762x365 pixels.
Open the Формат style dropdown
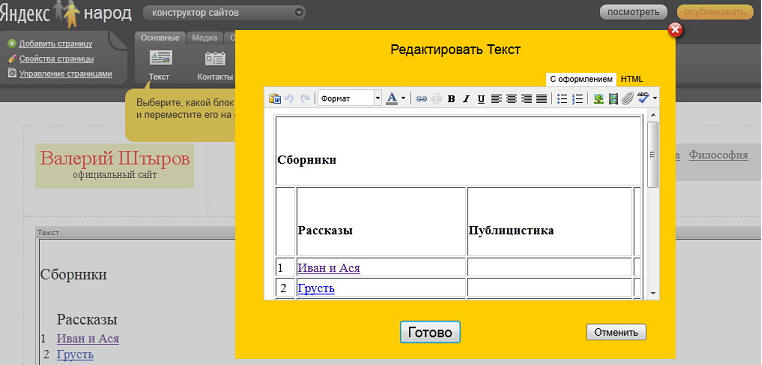350,99
